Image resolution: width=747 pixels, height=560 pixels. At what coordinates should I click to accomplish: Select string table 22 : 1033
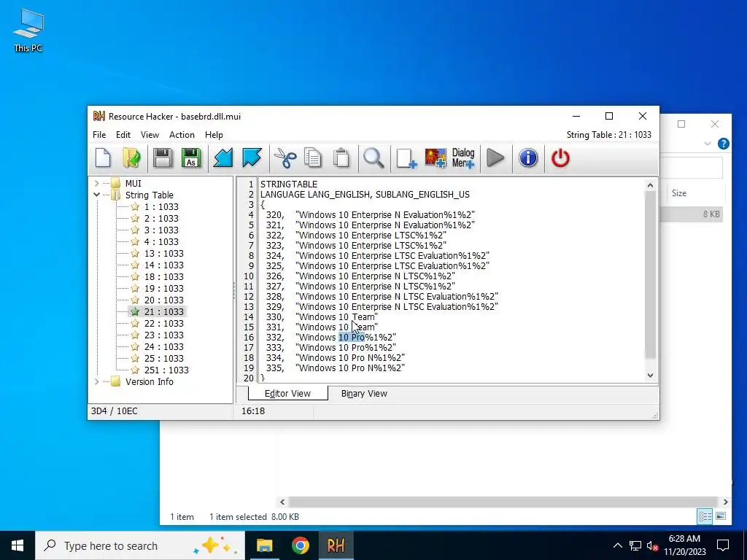coord(163,323)
